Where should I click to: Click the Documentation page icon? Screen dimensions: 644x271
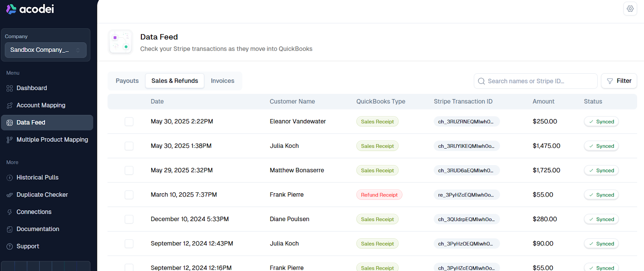click(x=10, y=229)
